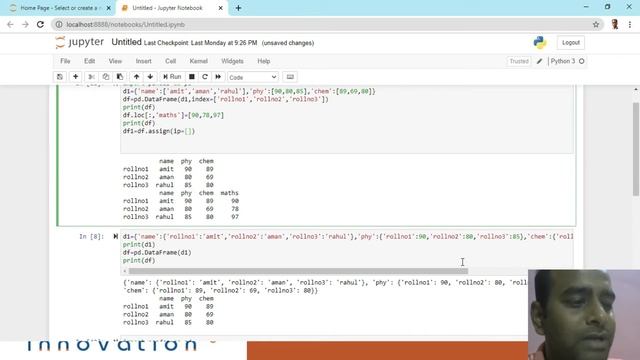Viewport: 640px width, 360px height.
Task: Open the Kernel menu
Action: (x=198, y=61)
